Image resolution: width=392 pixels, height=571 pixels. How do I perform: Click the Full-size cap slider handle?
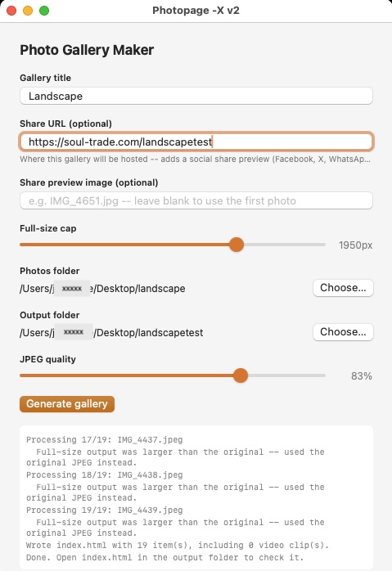[x=237, y=245]
